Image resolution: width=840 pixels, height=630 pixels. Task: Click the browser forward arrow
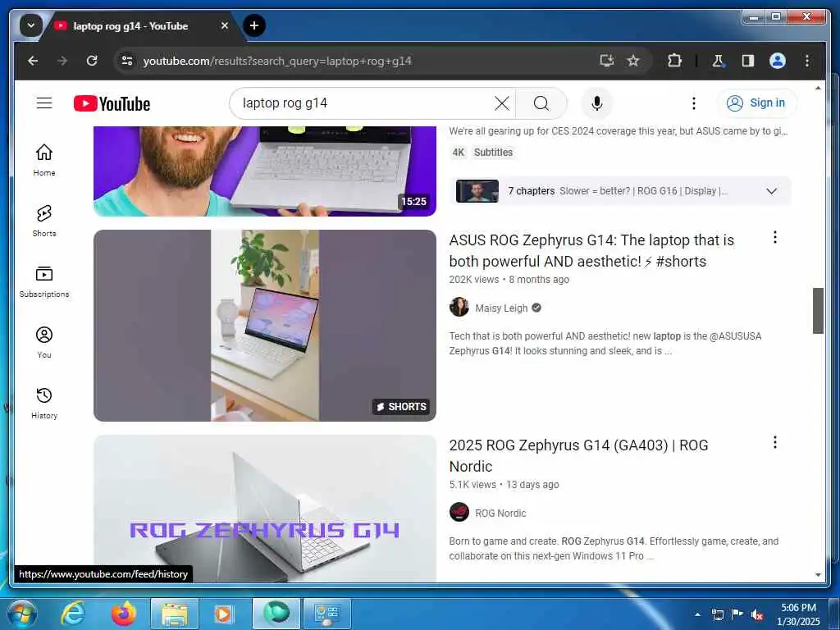click(x=62, y=61)
